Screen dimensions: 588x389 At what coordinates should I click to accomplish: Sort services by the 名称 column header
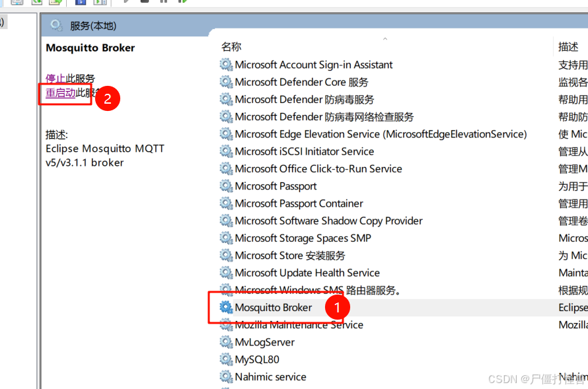click(231, 47)
